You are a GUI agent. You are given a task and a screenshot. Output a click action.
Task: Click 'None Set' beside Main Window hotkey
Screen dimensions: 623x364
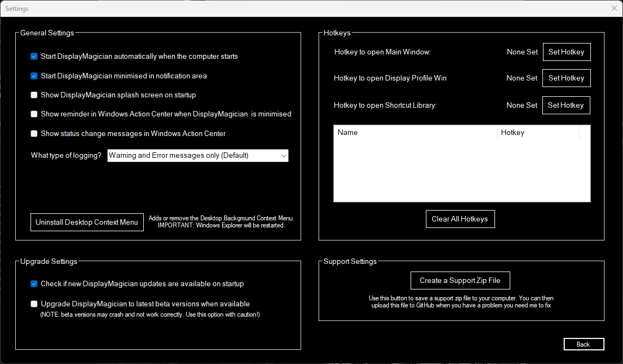click(x=522, y=52)
